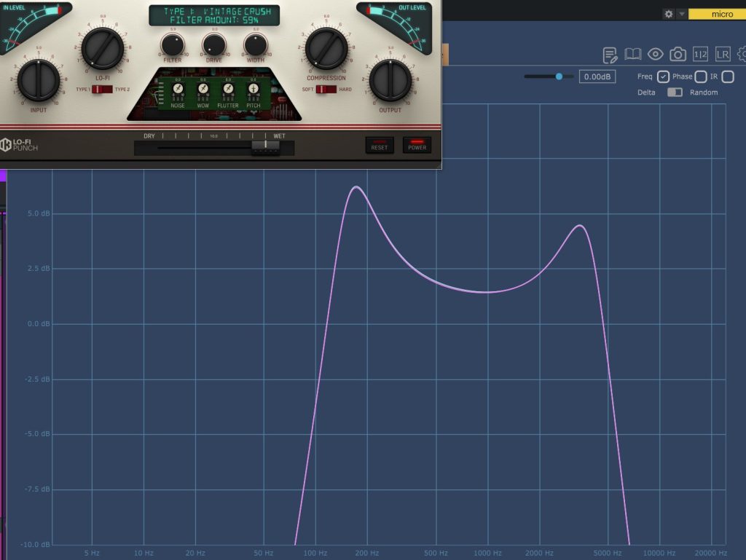Open the notes editor icon
Screen dimensions: 746x560
point(610,55)
